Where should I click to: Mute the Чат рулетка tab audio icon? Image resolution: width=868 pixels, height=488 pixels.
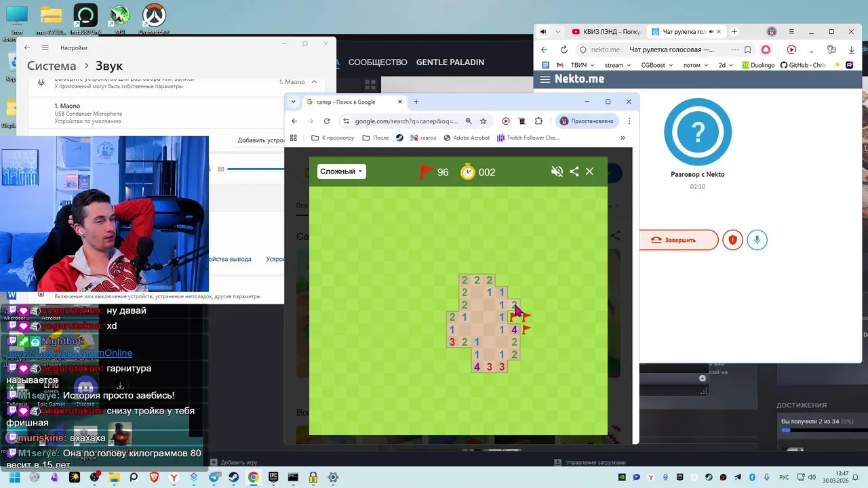[711, 32]
